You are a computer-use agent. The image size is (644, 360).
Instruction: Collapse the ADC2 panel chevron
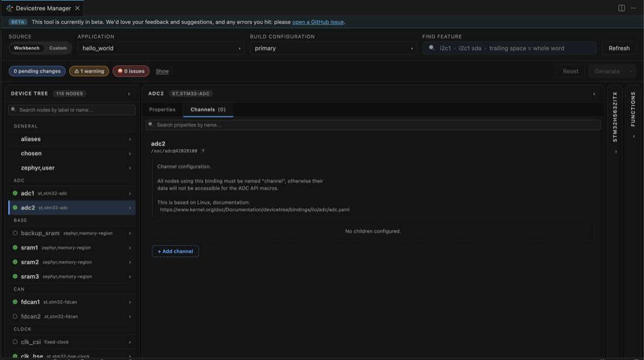[x=594, y=94]
